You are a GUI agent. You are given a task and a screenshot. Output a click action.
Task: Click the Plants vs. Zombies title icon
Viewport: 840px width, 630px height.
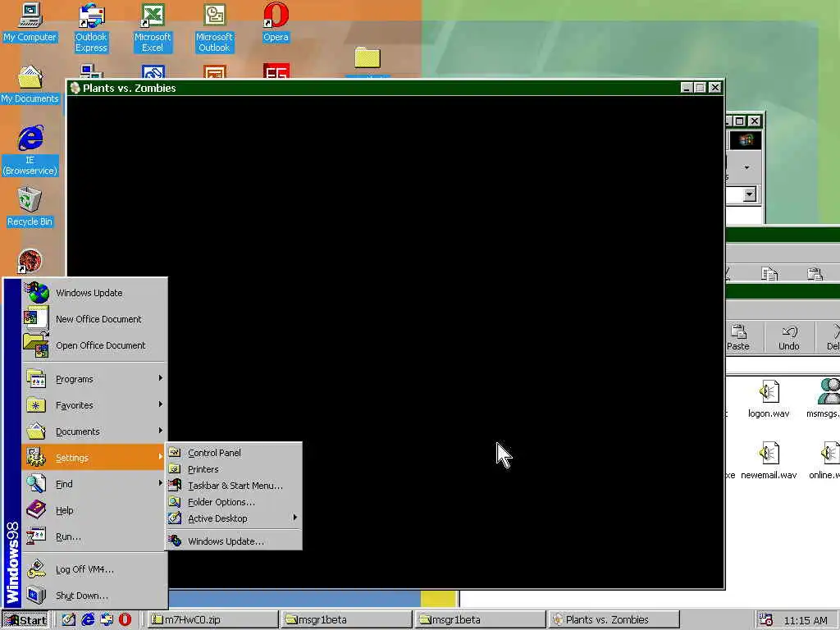tap(75, 88)
